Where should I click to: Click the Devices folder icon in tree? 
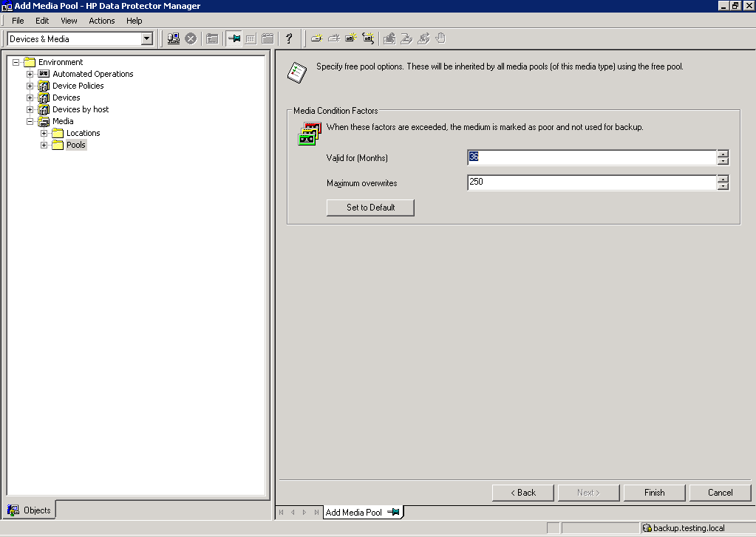coord(44,98)
